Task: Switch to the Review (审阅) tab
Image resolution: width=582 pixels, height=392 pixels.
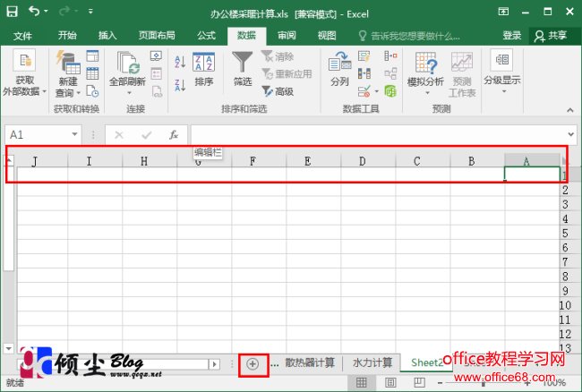Action: tap(287, 36)
